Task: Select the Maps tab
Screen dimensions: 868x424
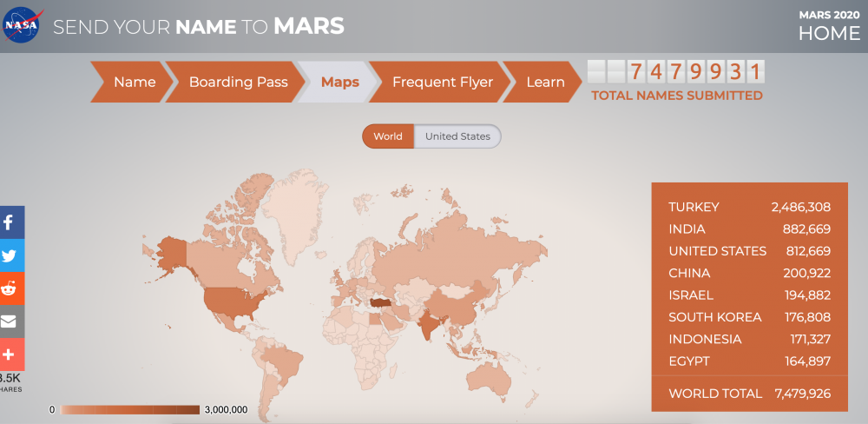Action: [339, 83]
